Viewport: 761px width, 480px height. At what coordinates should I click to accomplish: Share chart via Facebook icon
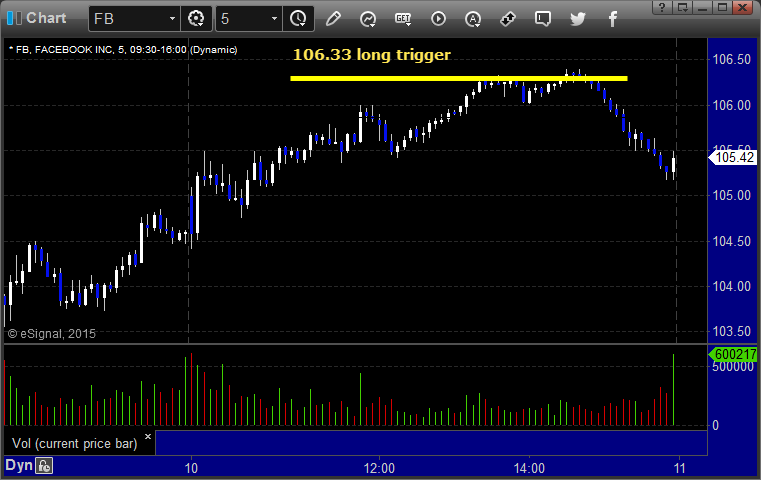pyautogui.click(x=612, y=19)
